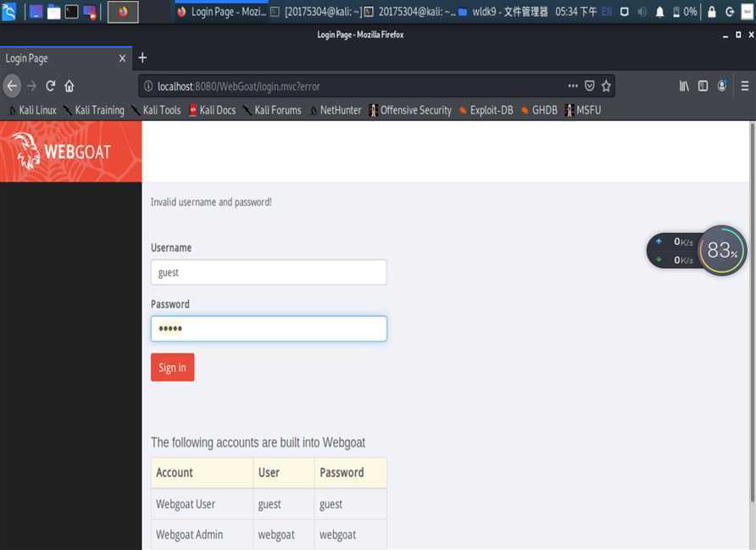Open Offensive Security bookmark
Screen dimensions: 756x550
tap(410, 110)
